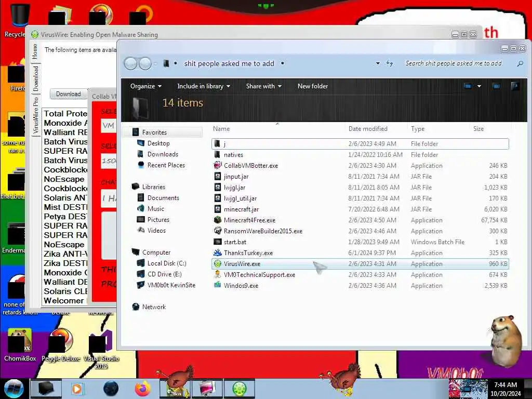Image resolution: width=532 pixels, height=399 pixels.
Task: Select Desktop in the Favorites list
Action: coord(158,143)
